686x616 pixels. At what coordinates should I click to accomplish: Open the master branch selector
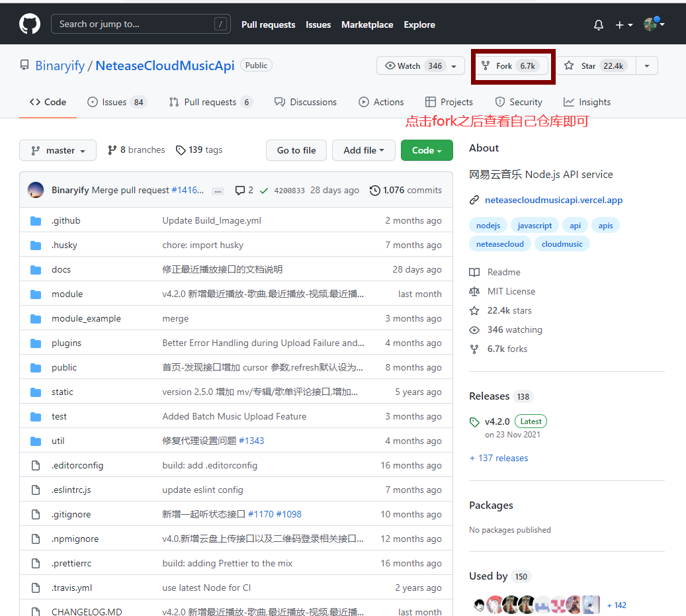[58, 150]
